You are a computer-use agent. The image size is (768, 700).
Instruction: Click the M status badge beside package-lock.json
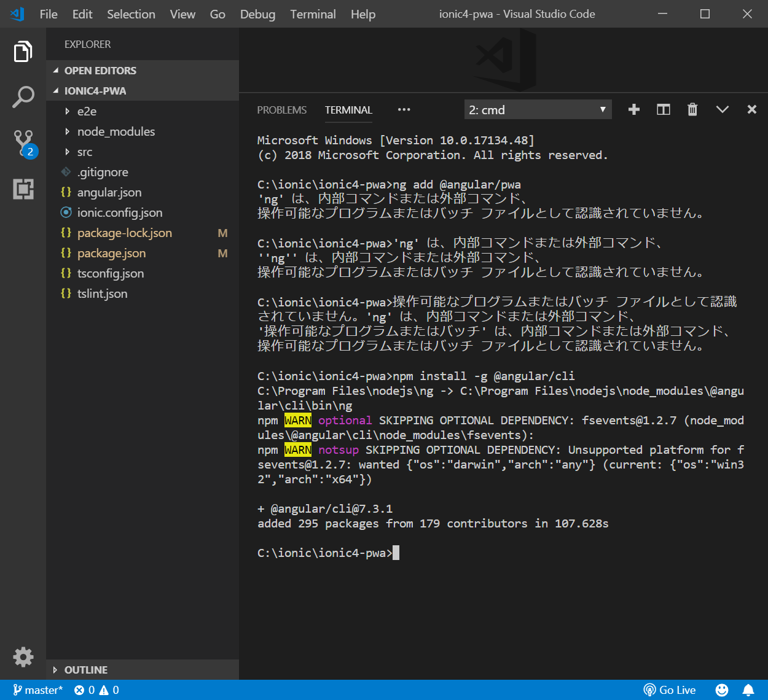222,233
